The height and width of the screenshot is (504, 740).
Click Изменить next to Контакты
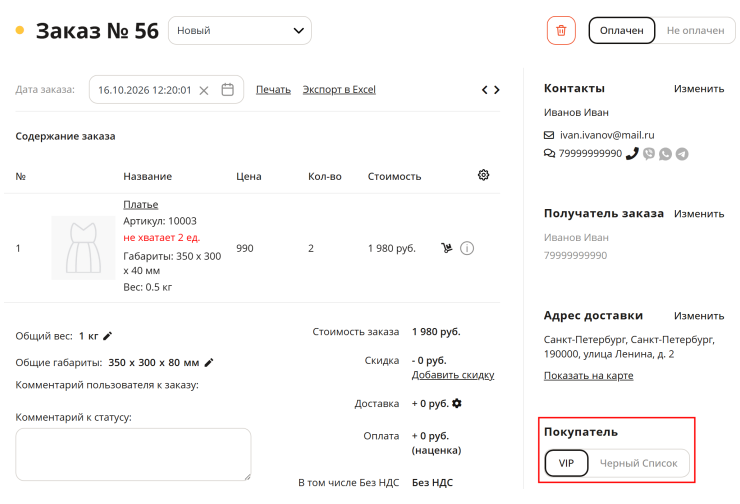699,89
